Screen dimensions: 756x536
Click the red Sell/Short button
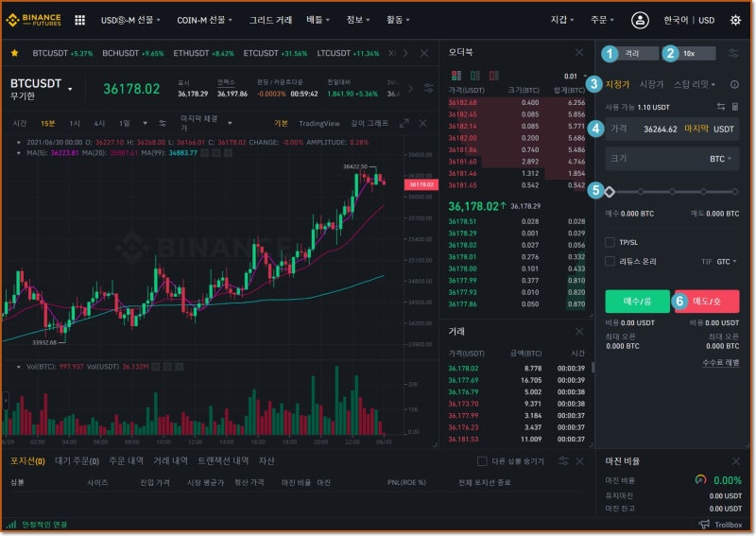point(707,301)
